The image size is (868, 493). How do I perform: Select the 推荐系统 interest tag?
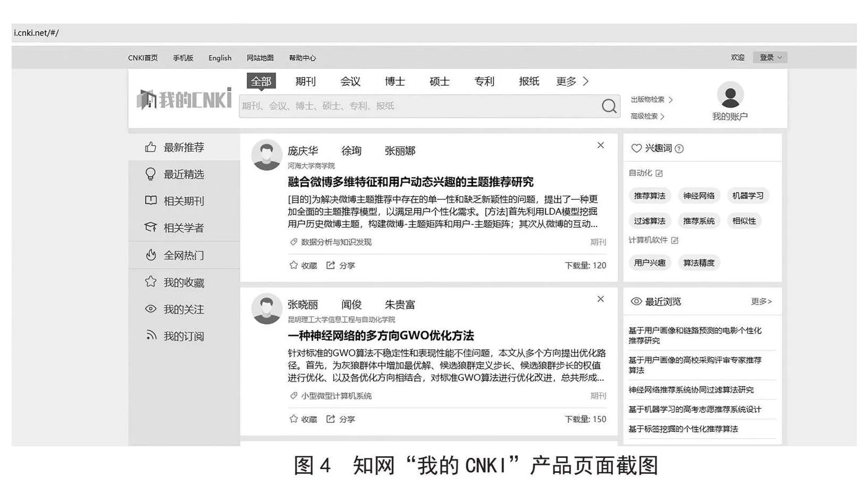(x=699, y=221)
